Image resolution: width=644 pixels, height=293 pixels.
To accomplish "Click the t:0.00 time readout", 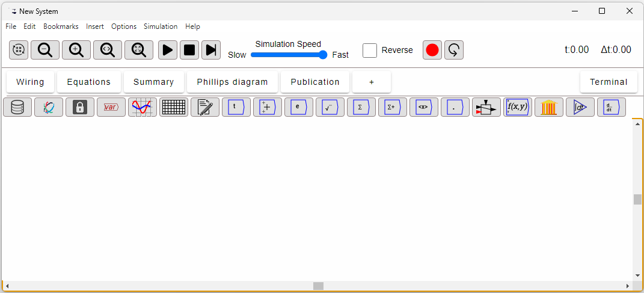I will click(577, 50).
